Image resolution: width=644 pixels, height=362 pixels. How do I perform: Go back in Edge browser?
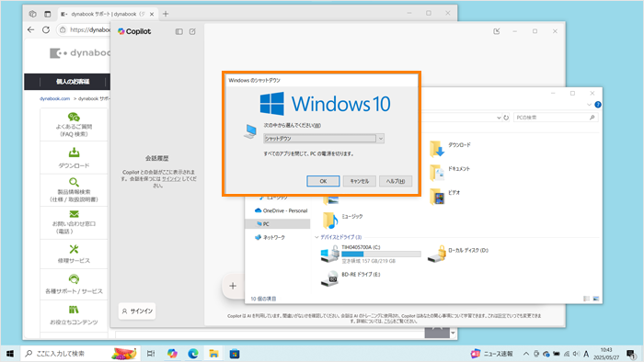pyautogui.click(x=30, y=29)
